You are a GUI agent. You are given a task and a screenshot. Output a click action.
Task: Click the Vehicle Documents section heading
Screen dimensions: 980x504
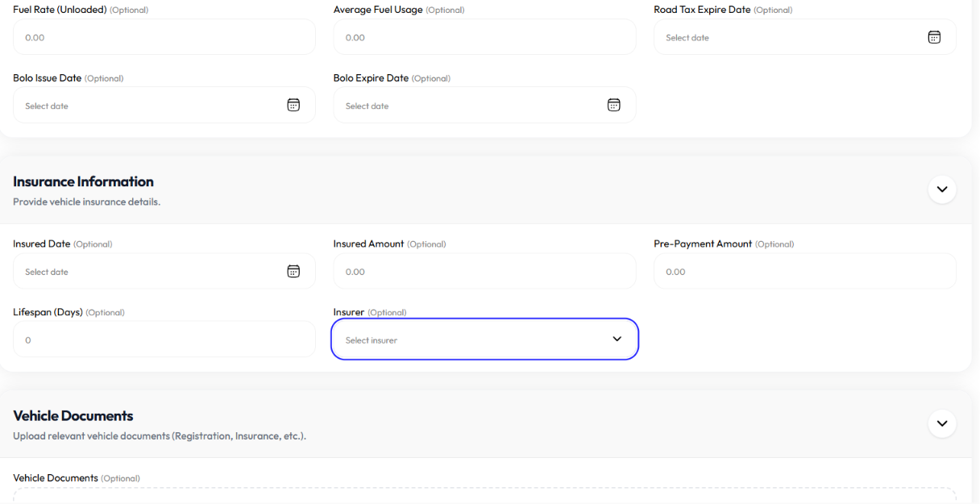click(73, 415)
